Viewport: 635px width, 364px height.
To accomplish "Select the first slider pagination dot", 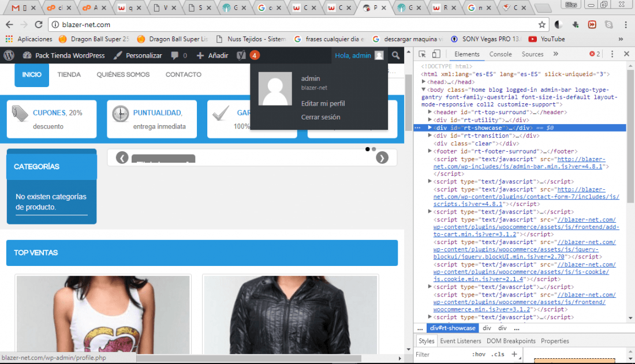I will click(x=367, y=149).
